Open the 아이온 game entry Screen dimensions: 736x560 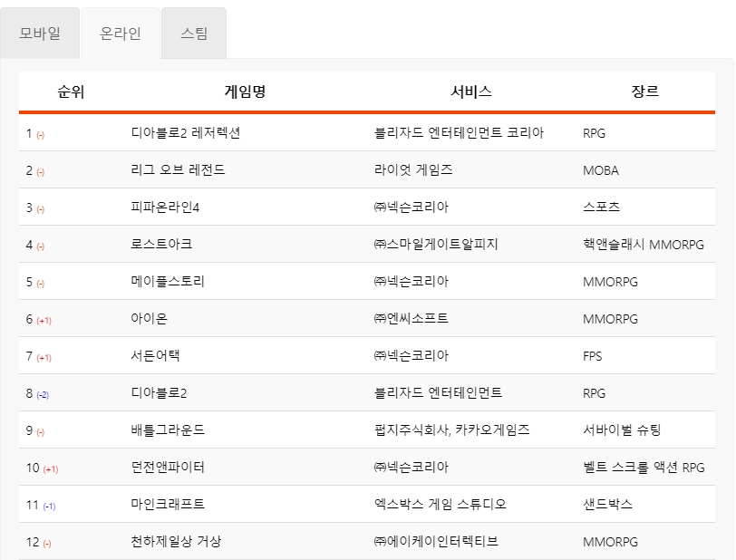[x=149, y=318]
